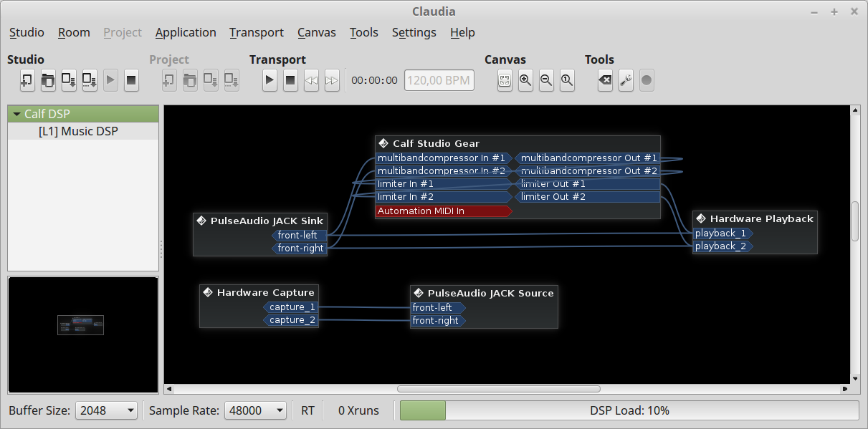The image size is (868, 429).
Task: Open JACK configuration wrench tool
Action: point(626,80)
